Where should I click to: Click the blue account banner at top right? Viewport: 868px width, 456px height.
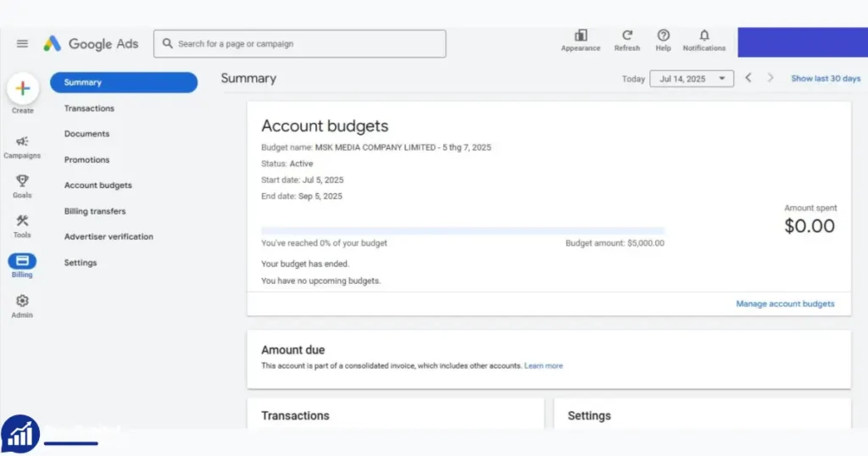(803, 42)
